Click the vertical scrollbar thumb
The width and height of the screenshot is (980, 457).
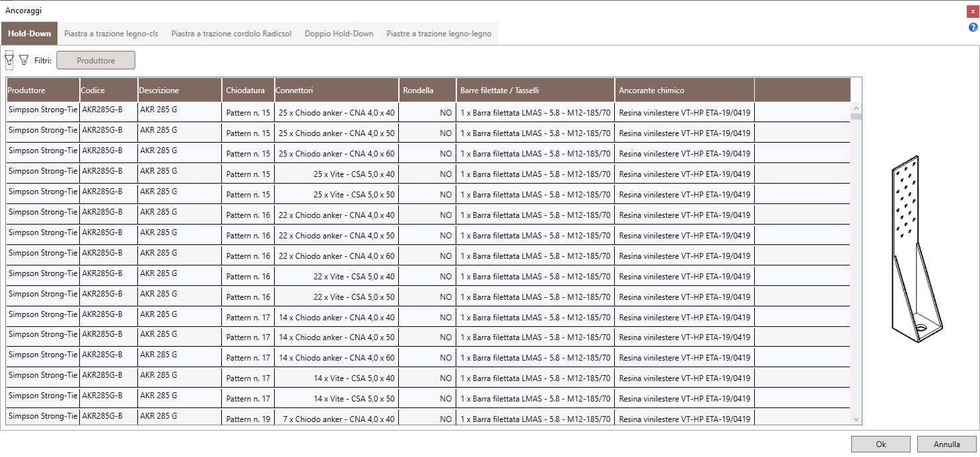click(857, 116)
